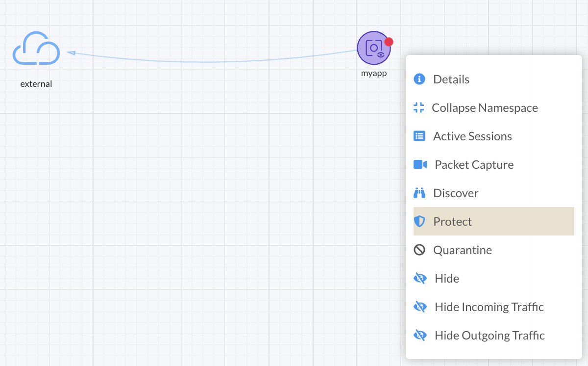Open the Details menu entry text
The image size is (588, 366).
[451, 79]
